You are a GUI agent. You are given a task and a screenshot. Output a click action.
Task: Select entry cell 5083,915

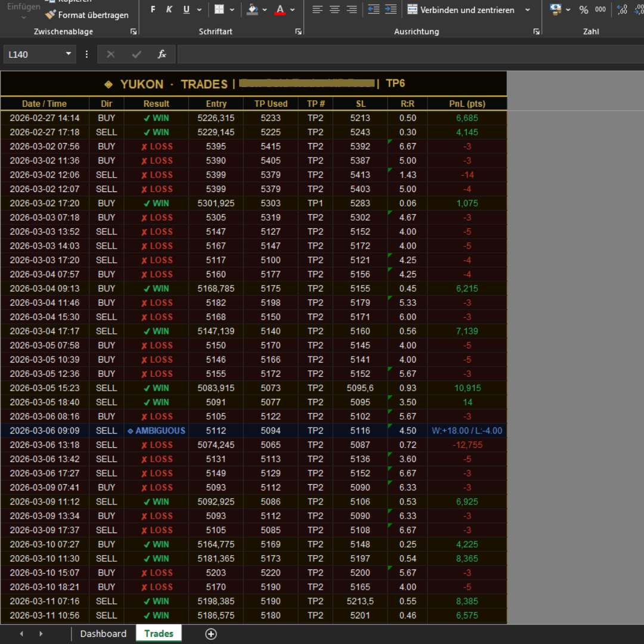click(x=216, y=388)
